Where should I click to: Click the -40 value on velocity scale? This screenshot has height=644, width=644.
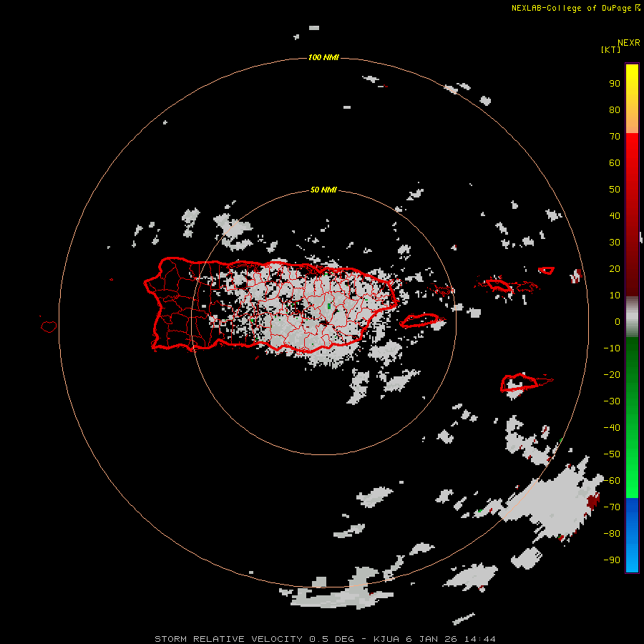pyautogui.click(x=612, y=428)
